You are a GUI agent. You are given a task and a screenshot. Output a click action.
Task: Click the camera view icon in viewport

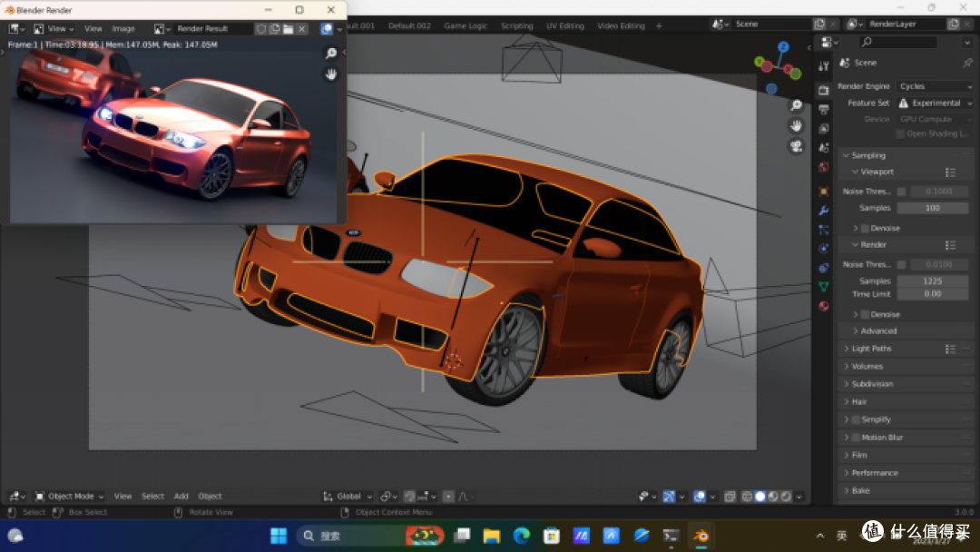(796, 146)
